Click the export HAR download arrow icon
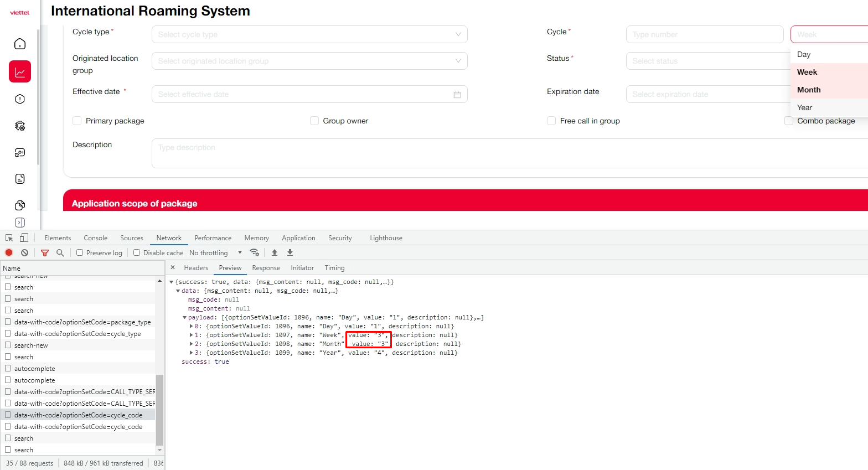 290,252
